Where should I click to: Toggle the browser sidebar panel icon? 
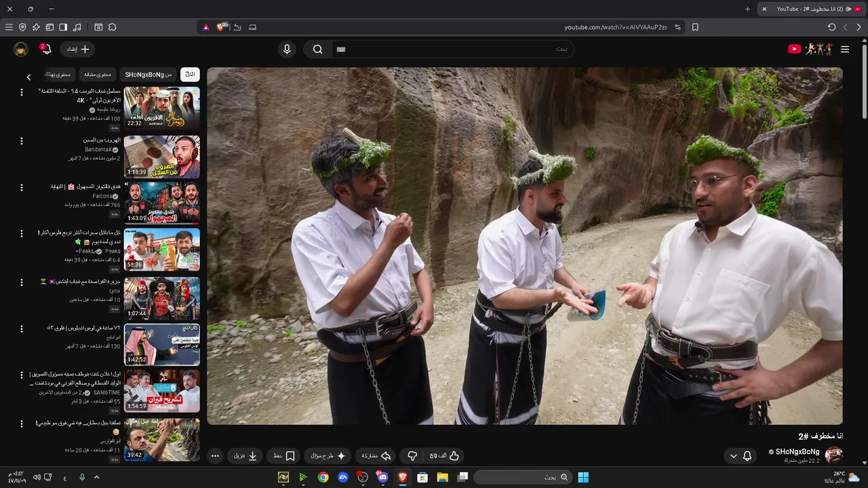pos(63,27)
